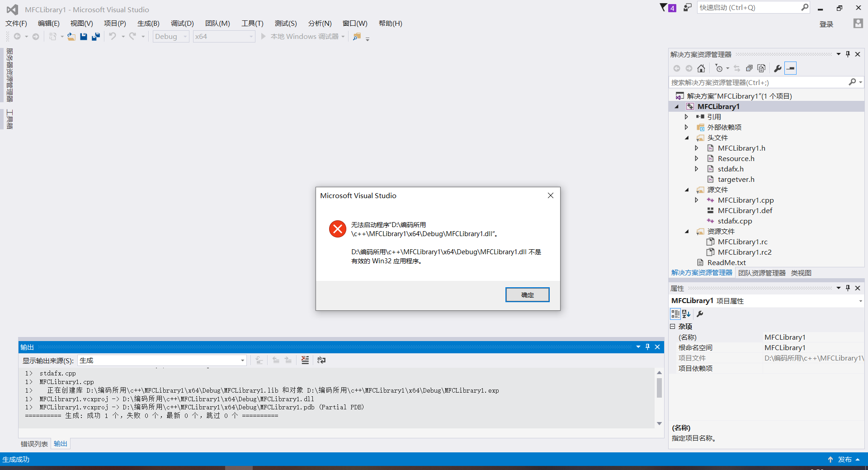This screenshot has height=470, width=868.
Task: Open the x64 platform dropdown
Action: 224,37
